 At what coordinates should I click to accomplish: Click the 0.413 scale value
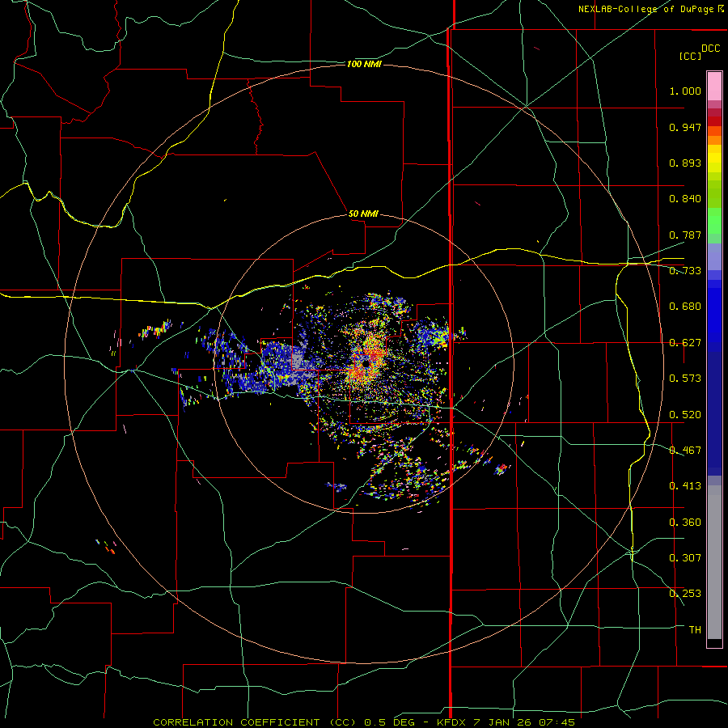685,485
